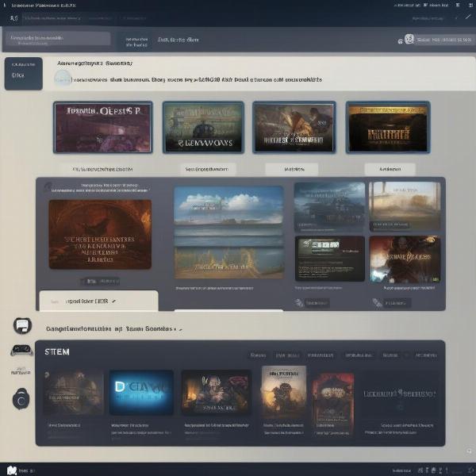This screenshot has width=476, height=476.
Task: Open the red cavern featured artwork
Action: coord(100,234)
